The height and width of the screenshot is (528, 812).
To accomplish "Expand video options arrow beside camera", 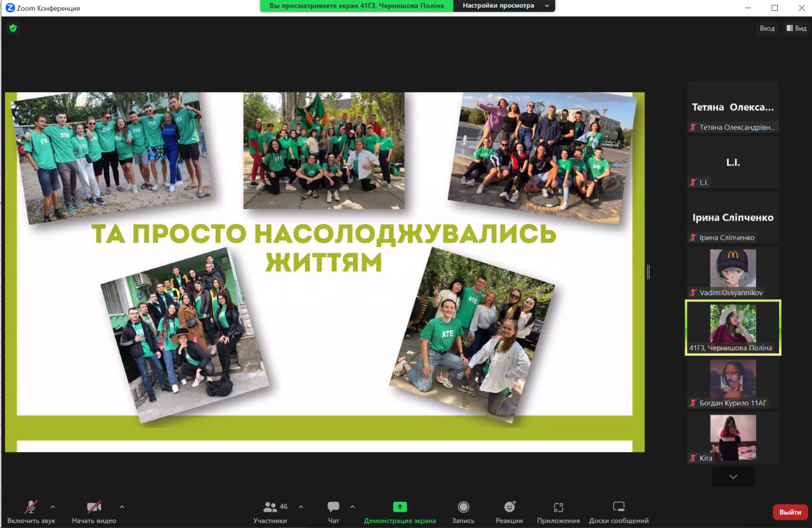I will 122,506.
